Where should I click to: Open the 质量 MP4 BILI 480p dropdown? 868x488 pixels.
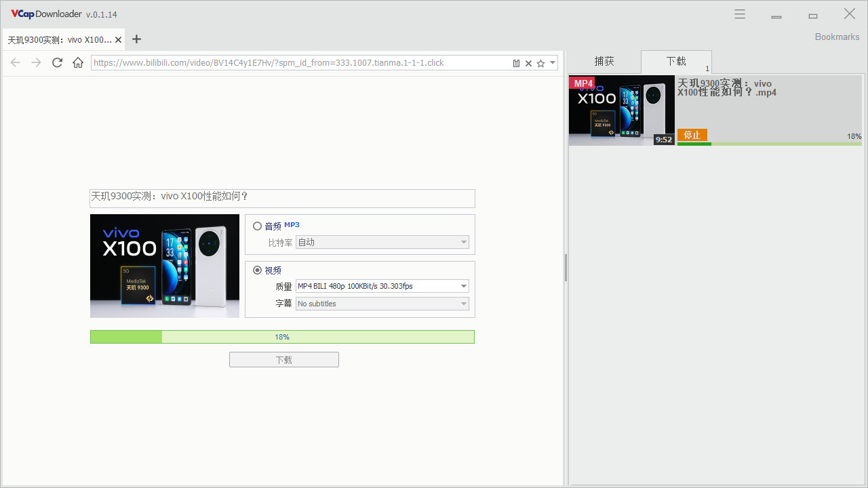382,286
